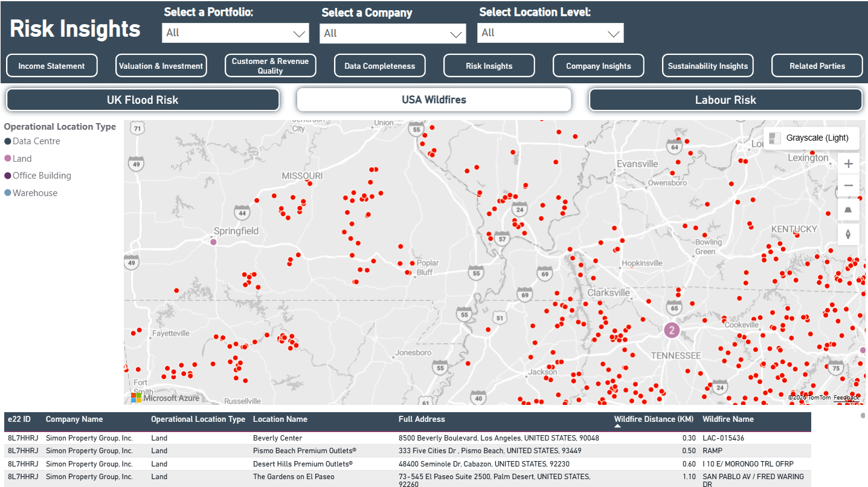Select the Pismo Beach Premium Outlets cell
This screenshot has width=868, height=487.
pos(304,451)
